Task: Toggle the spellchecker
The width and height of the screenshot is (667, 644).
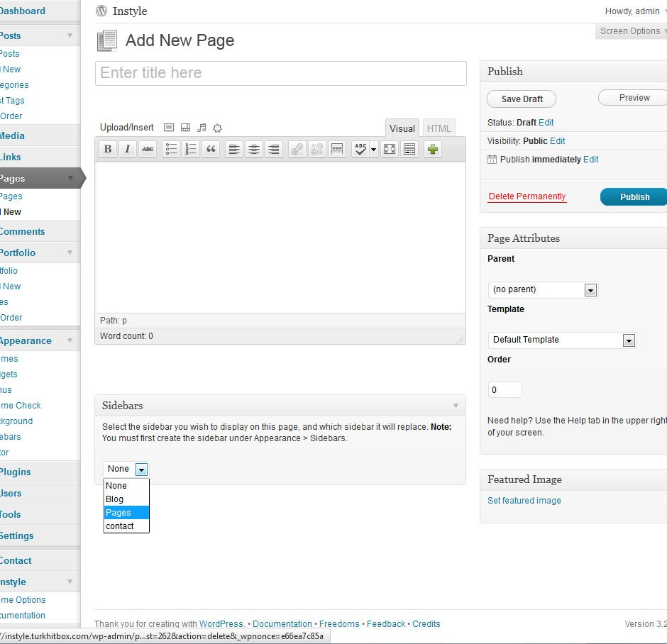Action: coord(360,149)
